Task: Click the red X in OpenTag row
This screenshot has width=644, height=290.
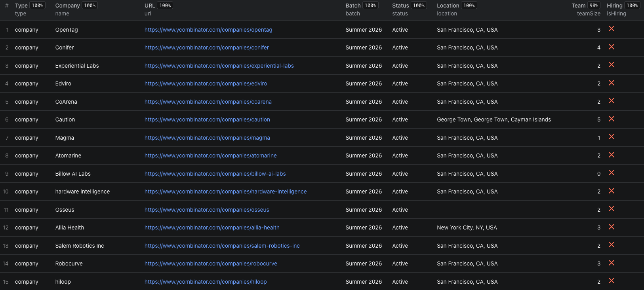Action: tap(612, 29)
